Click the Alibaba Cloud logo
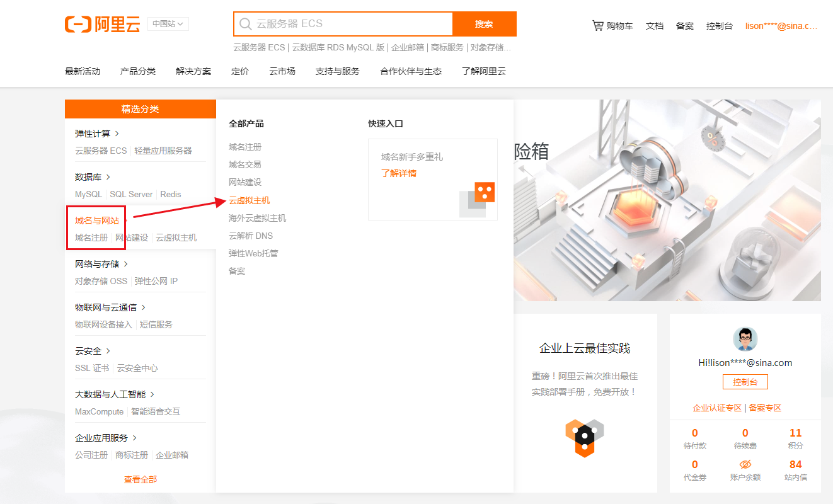This screenshot has width=833, height=504. coord(102,24)
